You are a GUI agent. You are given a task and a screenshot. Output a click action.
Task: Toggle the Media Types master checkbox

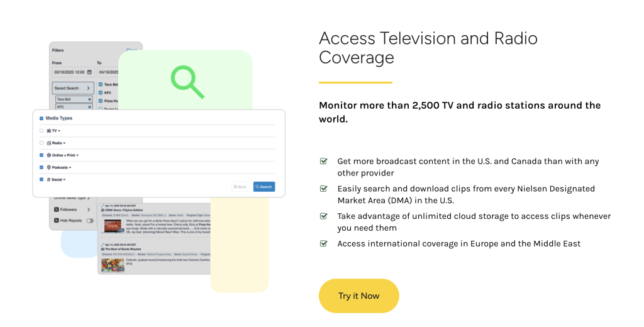tap(42, 118)
